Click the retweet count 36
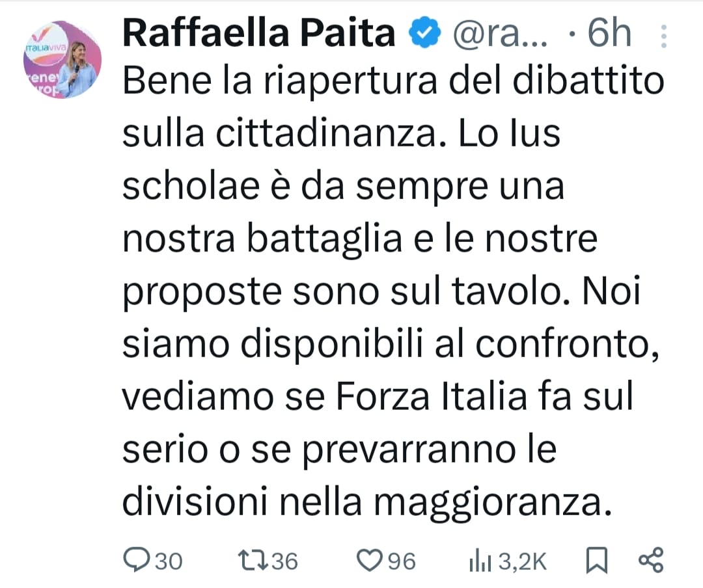This screenshot has height=588, width=703. [284, 561]
